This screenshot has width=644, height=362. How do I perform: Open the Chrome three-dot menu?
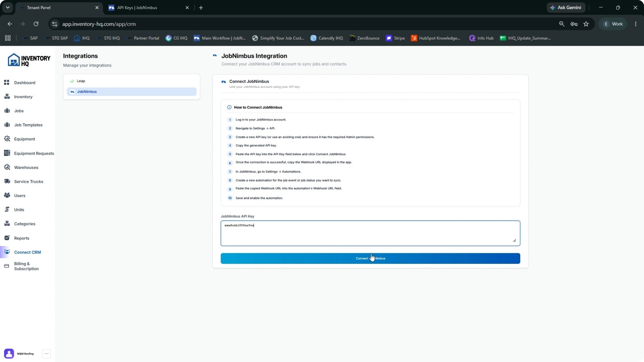click(636, 24)
